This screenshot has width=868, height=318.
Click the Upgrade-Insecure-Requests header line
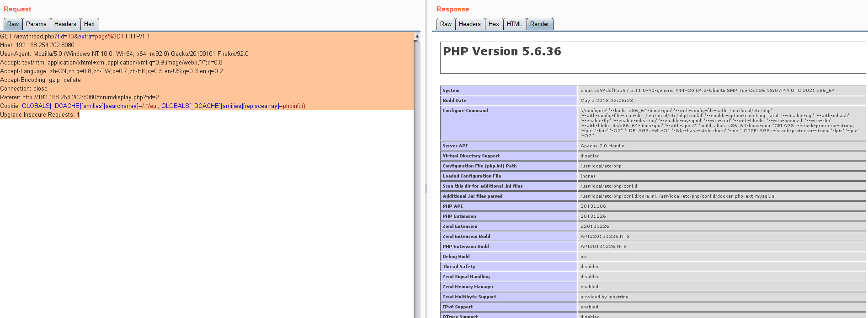click(x=40, y=115)
